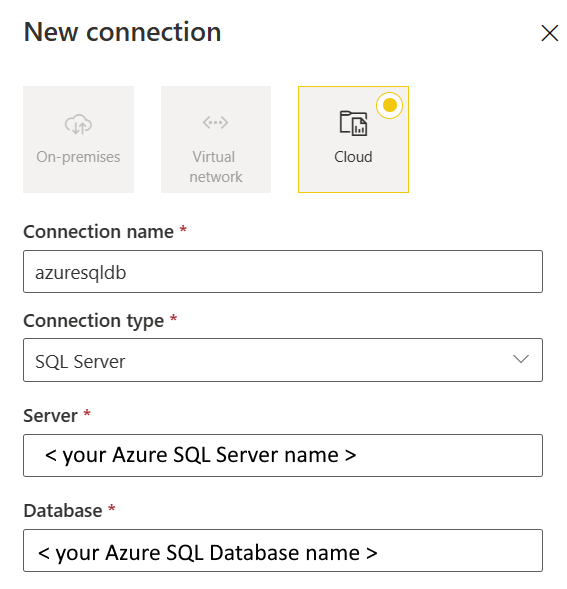The height and width of the screenshot is (589, 567).
Task: Pick the Cloud text label
Action: click(353, 157)
